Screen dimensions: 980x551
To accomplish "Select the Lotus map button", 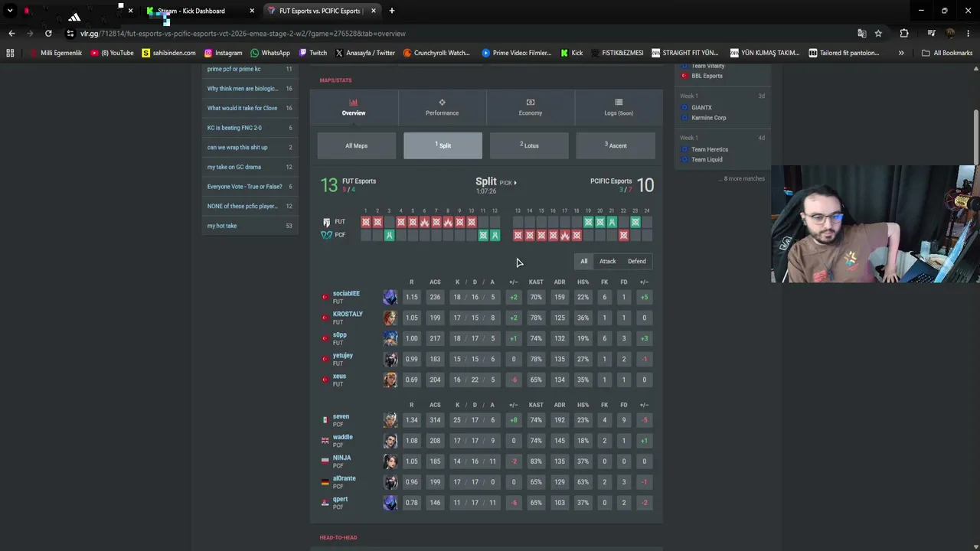I will [x=529, y=145].
